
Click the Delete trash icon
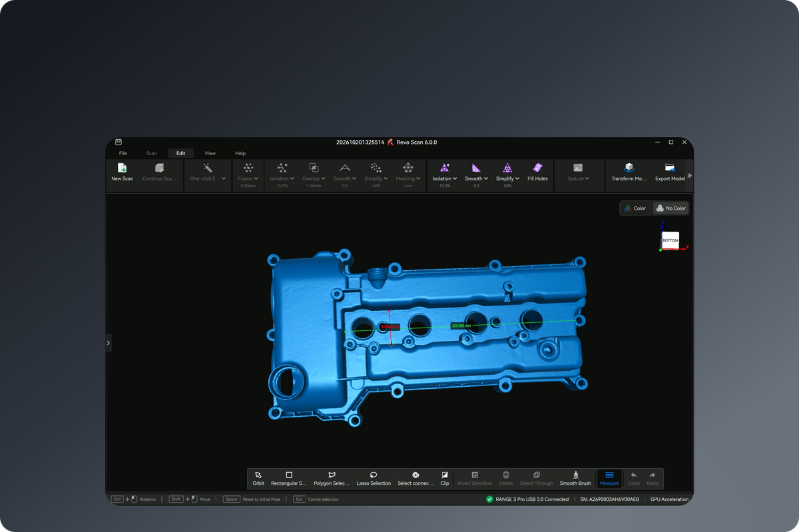click(506, 475)
